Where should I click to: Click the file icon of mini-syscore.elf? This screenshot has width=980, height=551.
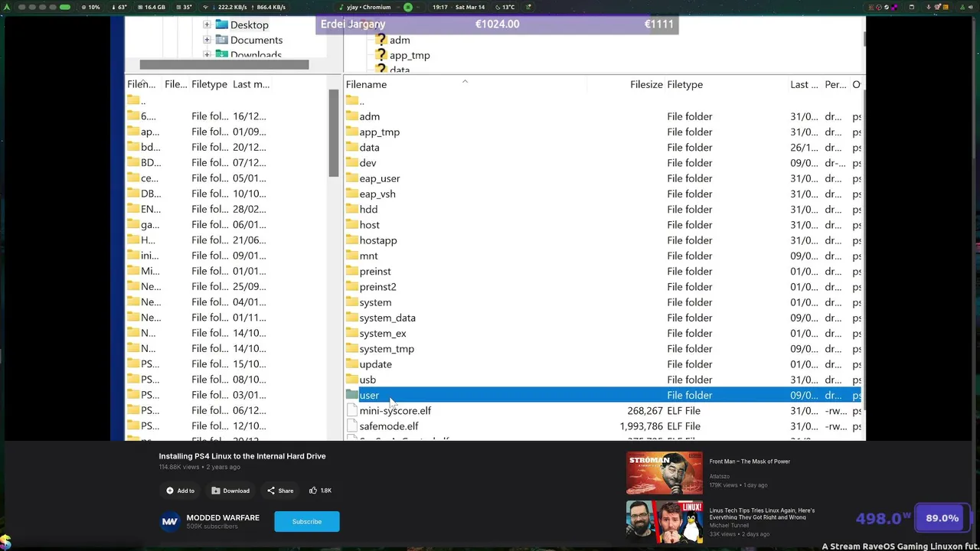click(x=352, y=410)
